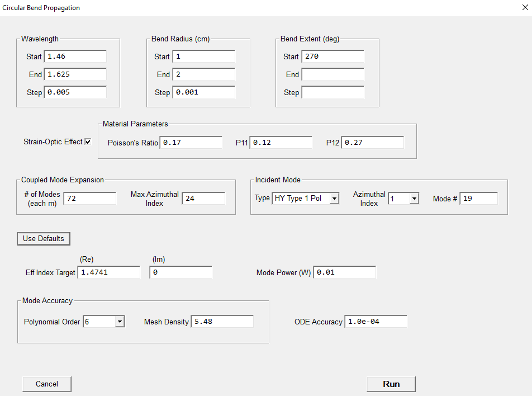Viewport: 532px width, 396px height.
Task: Edit the Max Azimuthal Index field
Action: 203,199
